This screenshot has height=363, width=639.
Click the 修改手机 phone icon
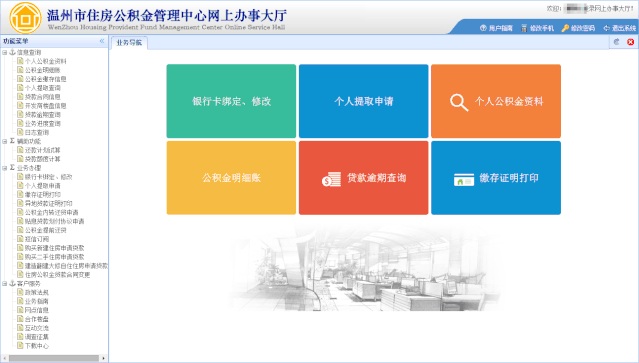[524, 28]
